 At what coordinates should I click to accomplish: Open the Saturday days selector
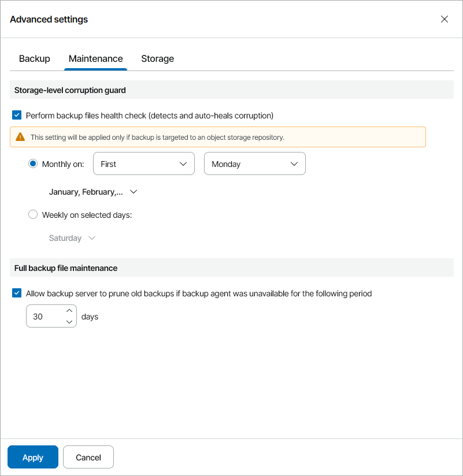pyautogui.click(x=66, y=238)
